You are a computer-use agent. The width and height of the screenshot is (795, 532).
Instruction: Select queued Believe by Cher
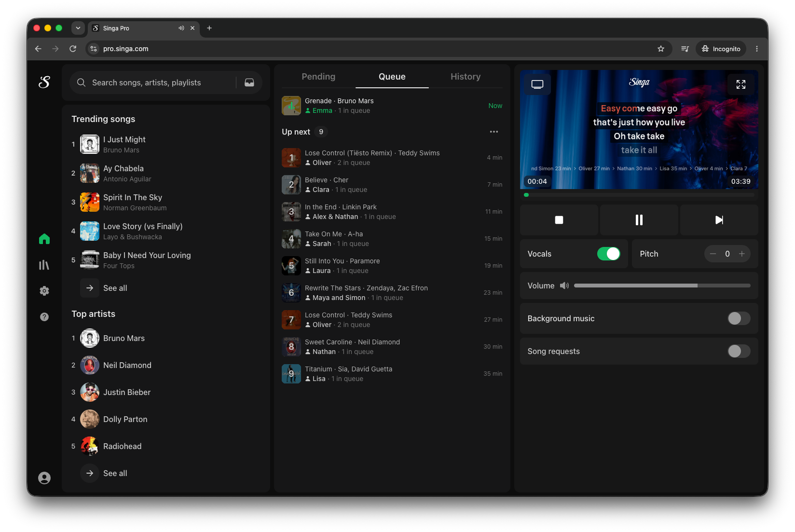[392, 185]
